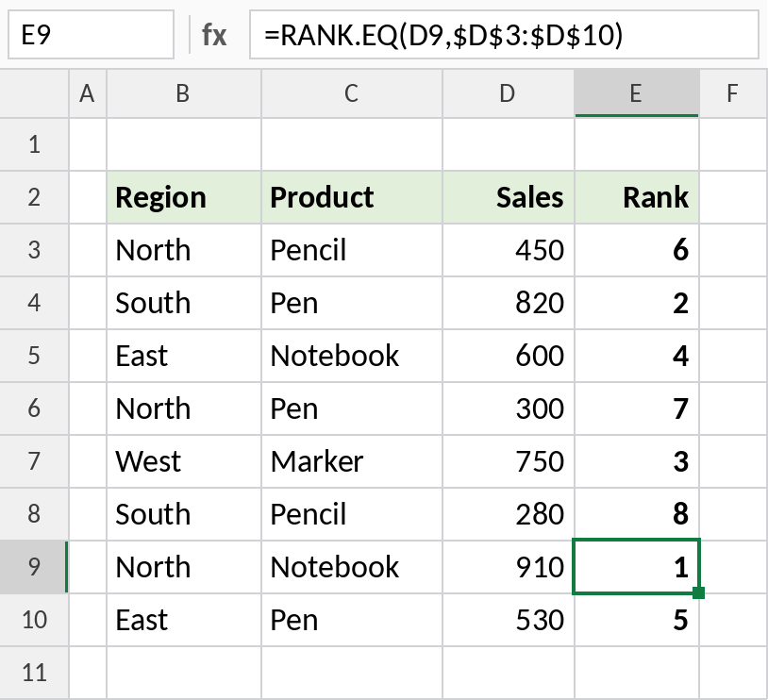Select the rank cell showing 6
Viewport: 768px width, 700px height.
pyautogui.click(x=637, y=250)
